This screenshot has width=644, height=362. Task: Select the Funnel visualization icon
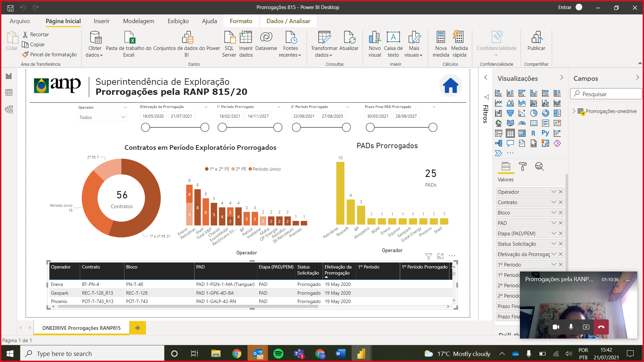(510, 113)
